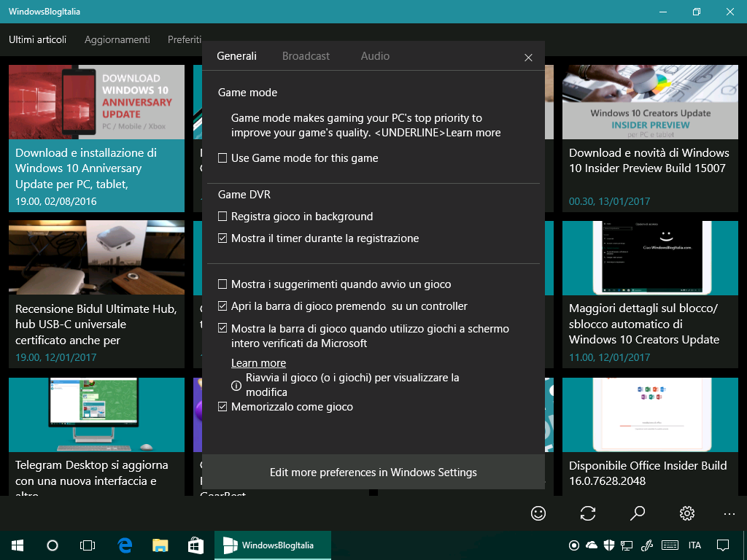The image size is (747, 560).
Task: Open network tray icon
Action: (627, 545)
